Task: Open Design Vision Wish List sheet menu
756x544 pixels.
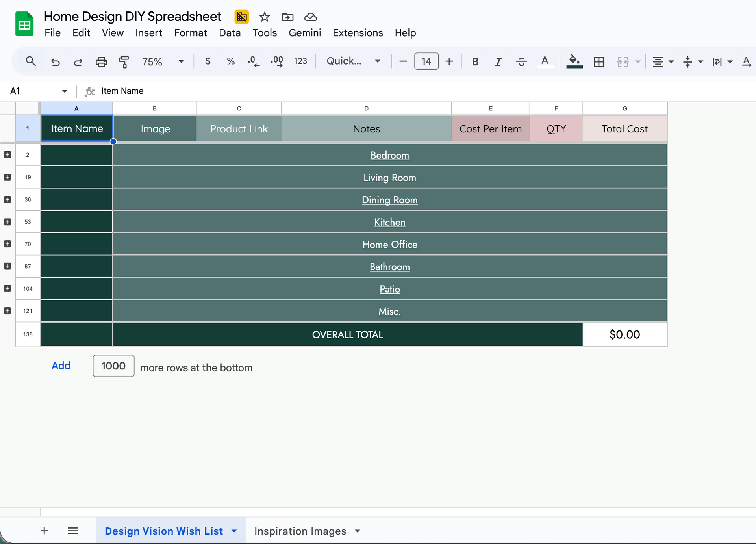Action: 235,531
